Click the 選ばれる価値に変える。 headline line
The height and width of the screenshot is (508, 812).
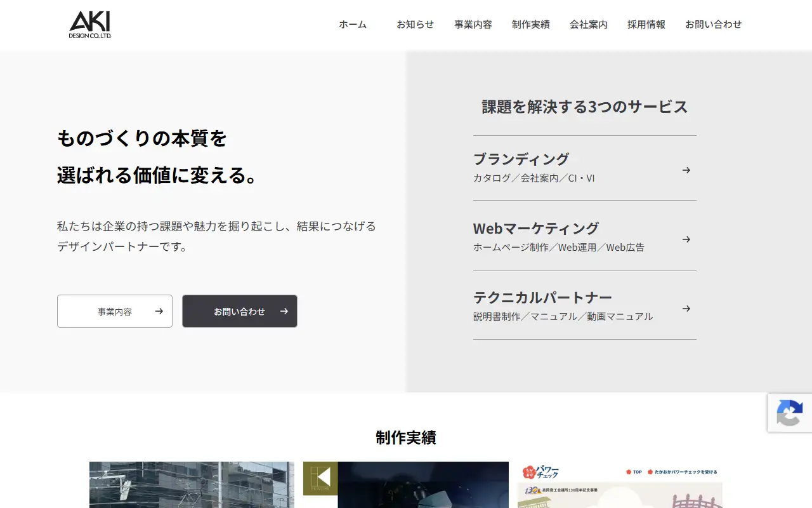(159, 175)
